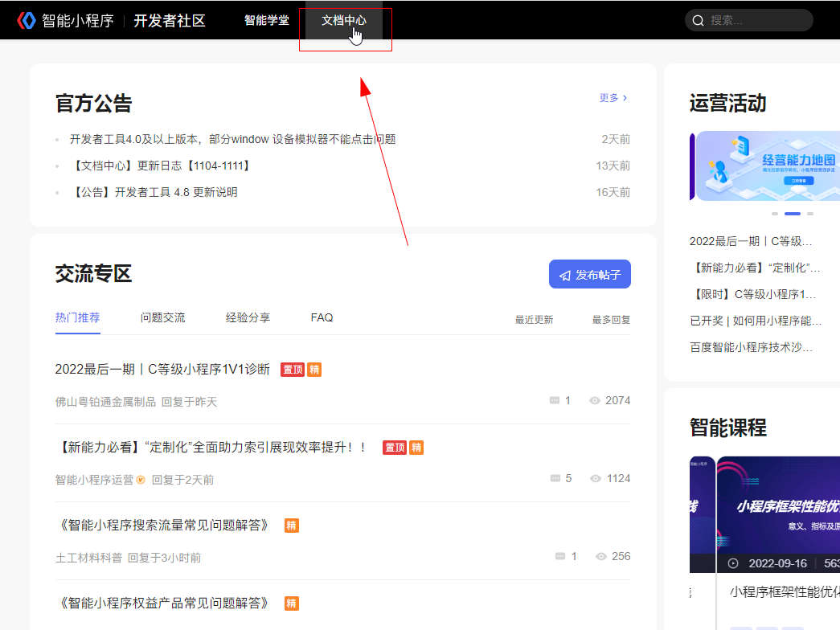Click the 精 badge on 搜索流量常见问题解答 post
This screenshot has height=630, width=840.
coord(292,526)
